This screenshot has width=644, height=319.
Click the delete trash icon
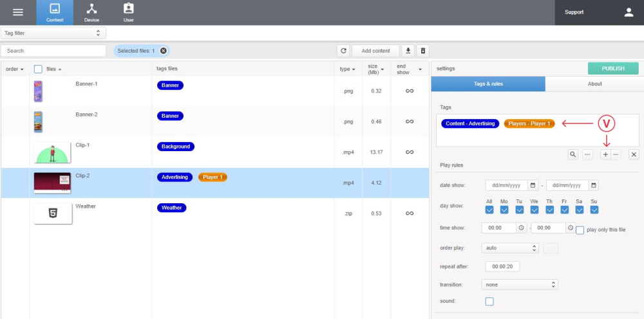click(423, 51)
